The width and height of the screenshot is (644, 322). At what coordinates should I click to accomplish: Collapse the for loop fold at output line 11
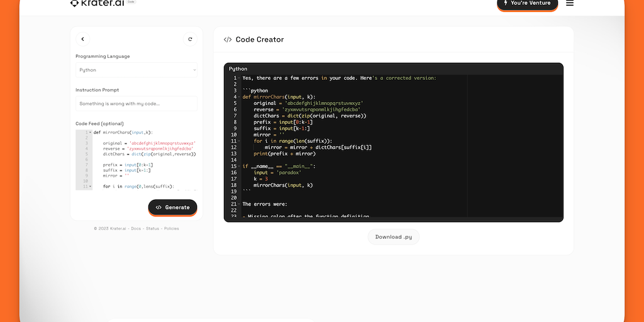click(x=239, y=141)
